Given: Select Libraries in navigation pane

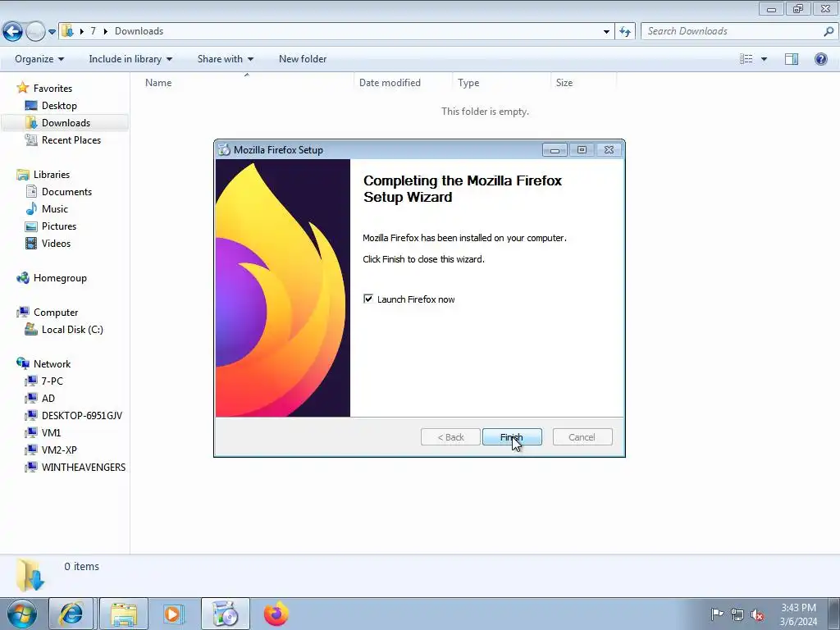Looking at the screenshot, I should 52,175.
